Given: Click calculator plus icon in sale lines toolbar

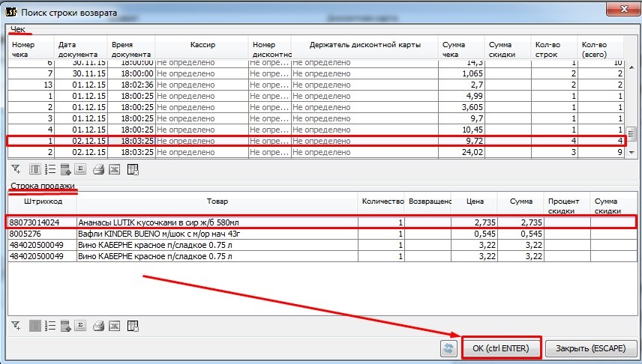Looking at the screenshot, I should point(65,326).
